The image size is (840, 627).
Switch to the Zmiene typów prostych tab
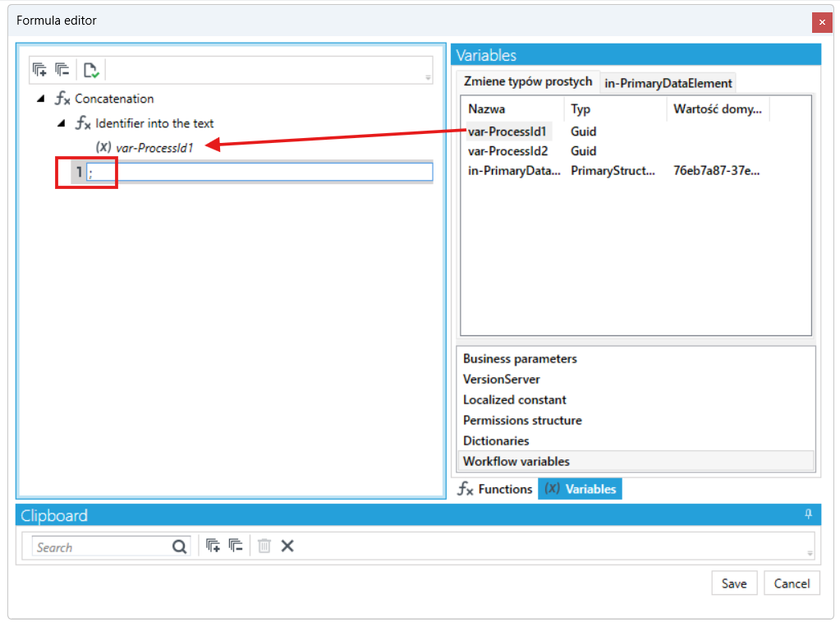(528, 81)
